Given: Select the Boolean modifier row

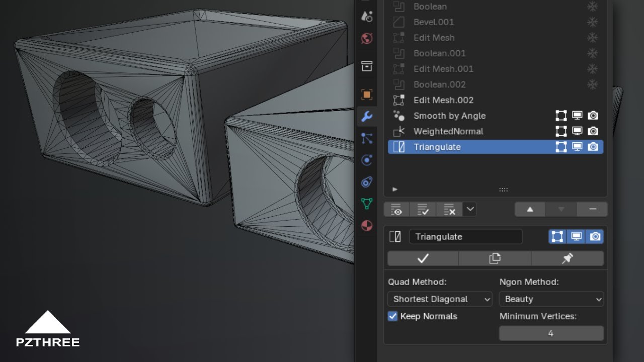Looking at the screenshot, I should tap(496, 7).
